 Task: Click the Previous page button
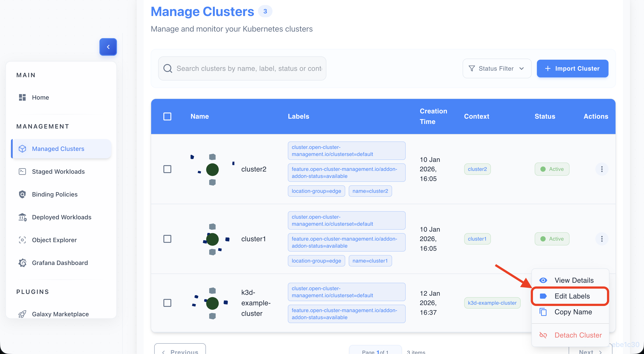click(x=180, y=350)
